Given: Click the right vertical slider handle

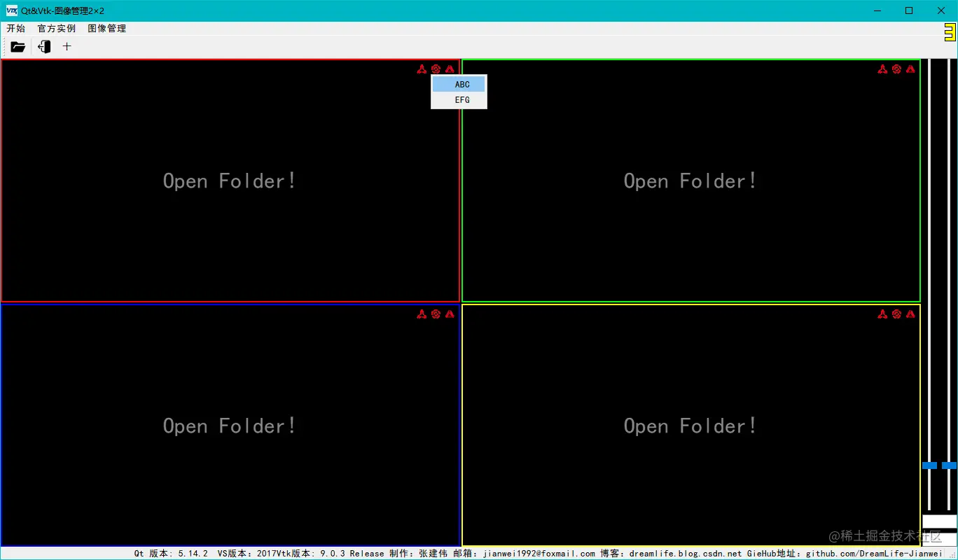Looking at the screenshot, I should [949, 465].
